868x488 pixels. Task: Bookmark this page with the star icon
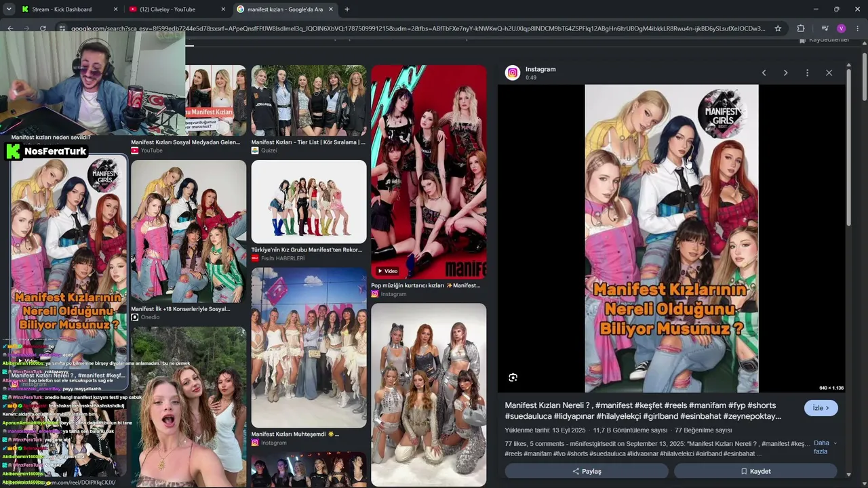[x=778, y=28]
